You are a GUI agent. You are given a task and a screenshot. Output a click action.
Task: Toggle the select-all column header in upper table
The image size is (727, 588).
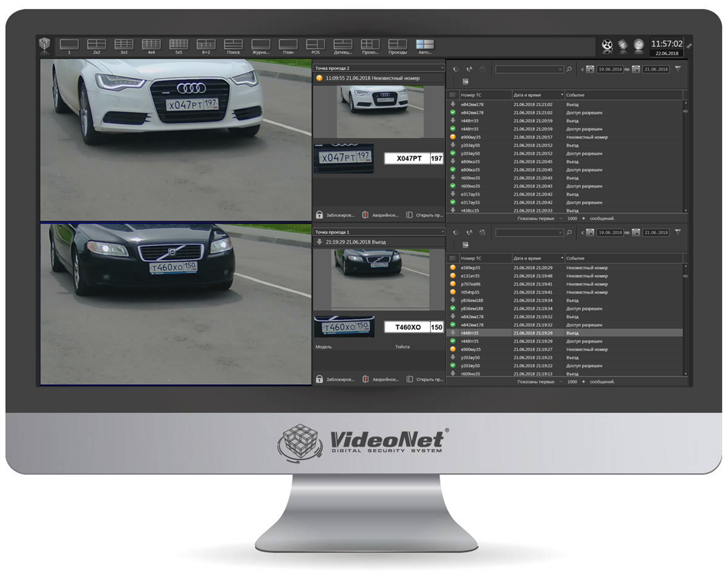(x=453, y=95)
